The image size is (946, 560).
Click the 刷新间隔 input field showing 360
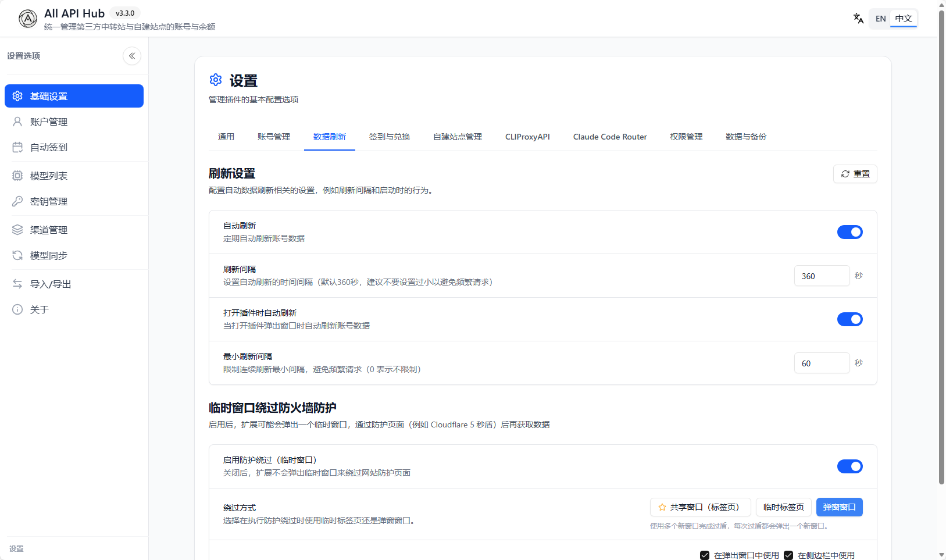click(821, 276)
